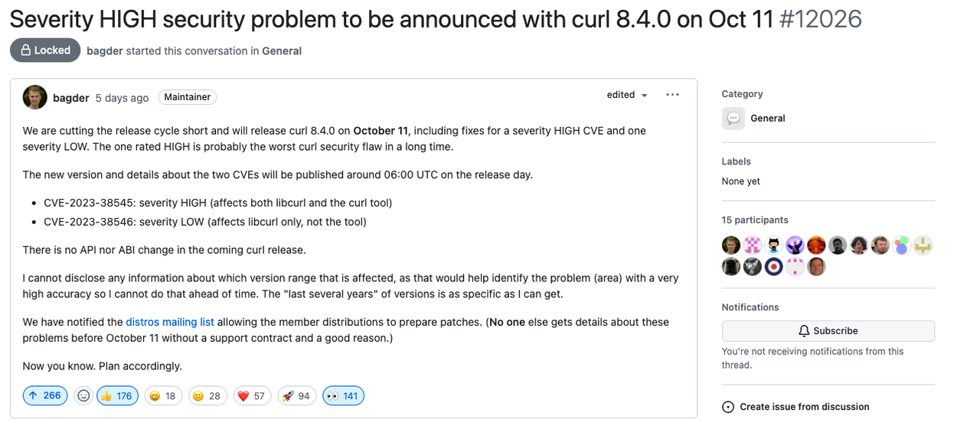Click the General category speech bubble icon

pyautogui.click(x=733, y=119)
